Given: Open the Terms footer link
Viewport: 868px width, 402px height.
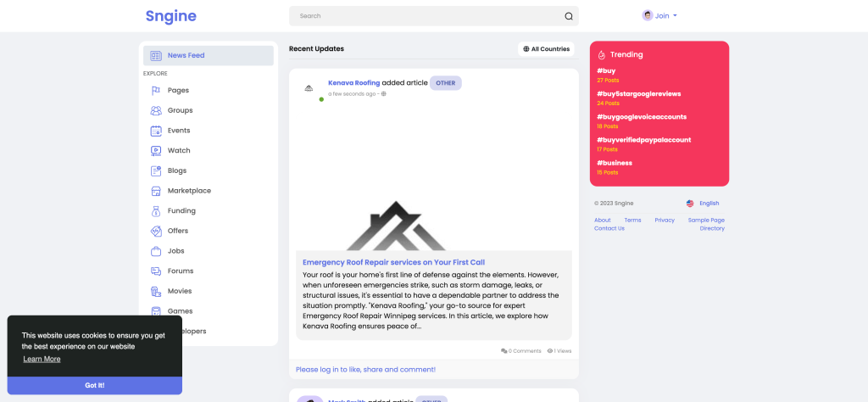Looking at the screenshot, I should click(632, 220).
